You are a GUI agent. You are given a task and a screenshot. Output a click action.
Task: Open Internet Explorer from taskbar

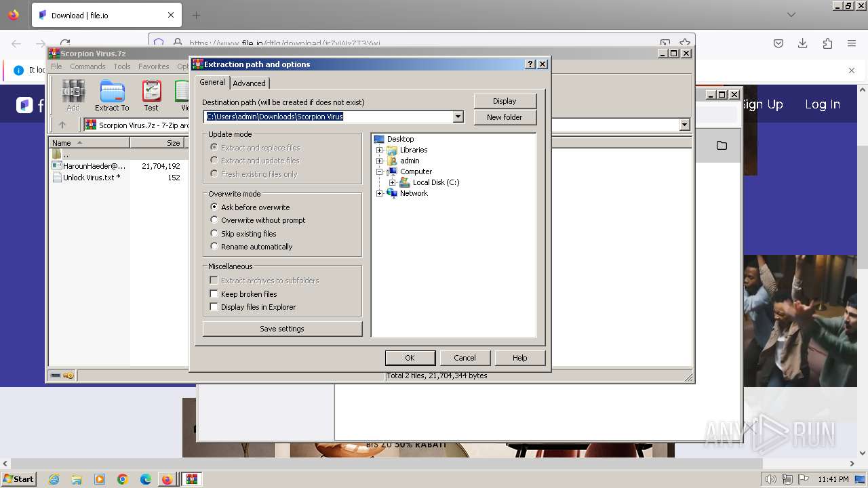tap(54, 479)
